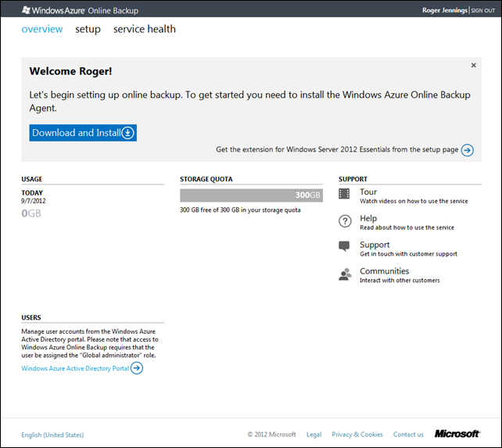
Task: Click the STORAGE QUOTA heading
Action: (x=206, y=179)
